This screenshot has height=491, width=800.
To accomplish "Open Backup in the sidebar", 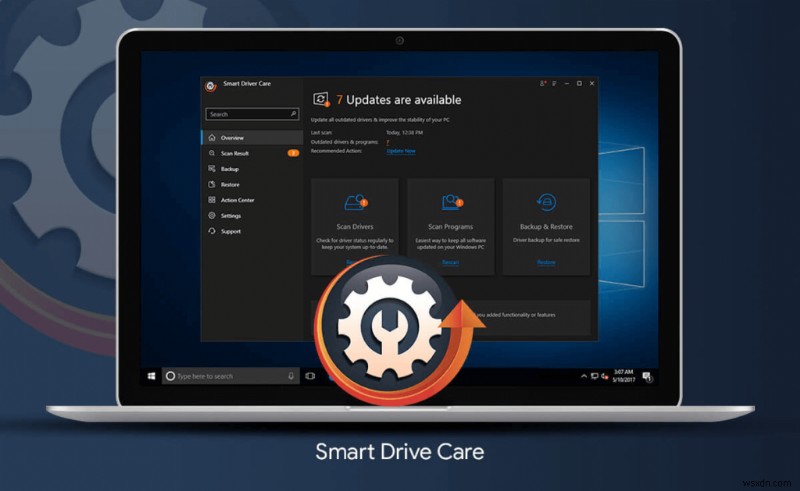I will pos(253,168).
